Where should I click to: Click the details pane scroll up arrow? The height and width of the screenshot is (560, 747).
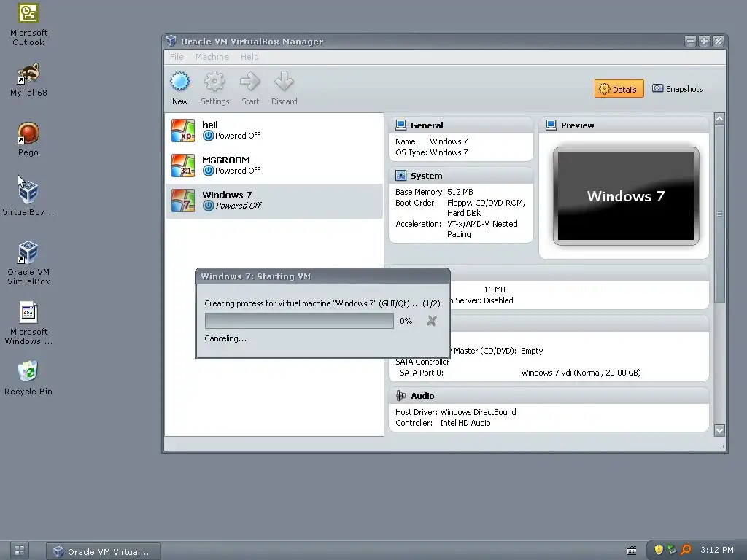coord(719,119)
